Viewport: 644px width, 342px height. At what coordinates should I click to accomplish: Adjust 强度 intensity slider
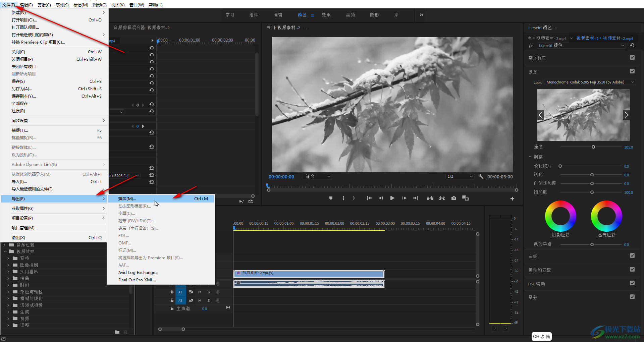click(593, 147)
